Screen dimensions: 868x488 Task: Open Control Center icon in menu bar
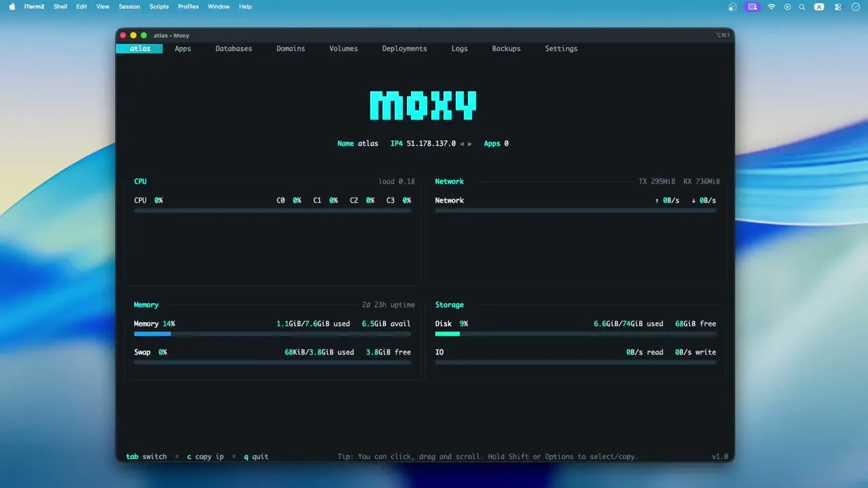pyautogui.click(x=838, y=7)
